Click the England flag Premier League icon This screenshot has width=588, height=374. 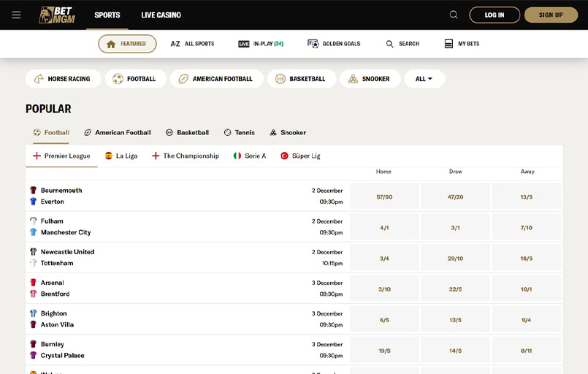click(x=37, y=156)
